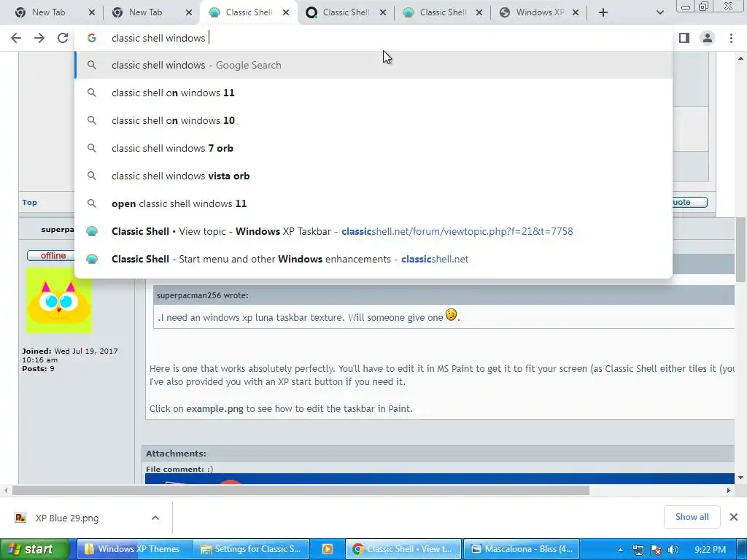
Task: Close the active Classic Shell tab
Action: (x=286, y=12)
